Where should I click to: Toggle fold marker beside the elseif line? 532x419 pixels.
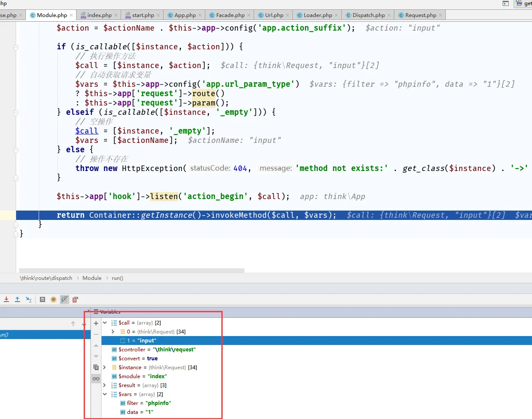(x=16, y=113)
